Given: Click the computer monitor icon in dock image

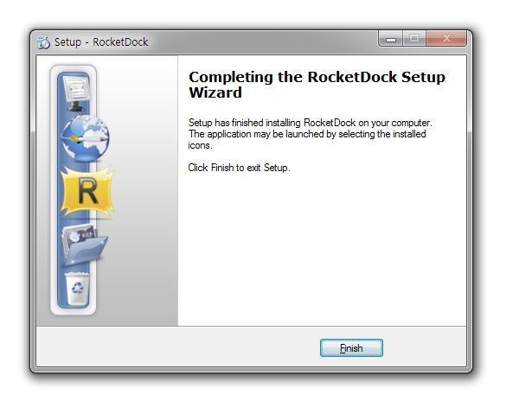Looking at the screenshot, I should 77,92.
